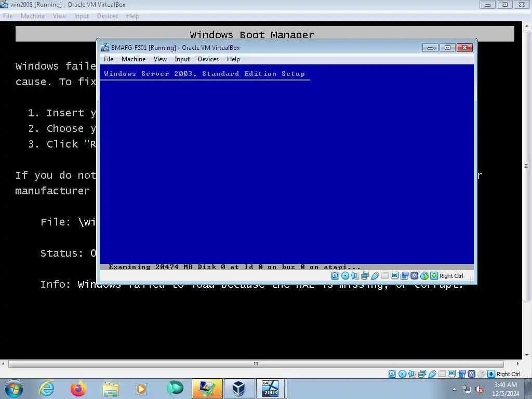The height and width of the screenshot is (399, 532).
Task: Show hidden system tray icons
Action: (454, 390)
